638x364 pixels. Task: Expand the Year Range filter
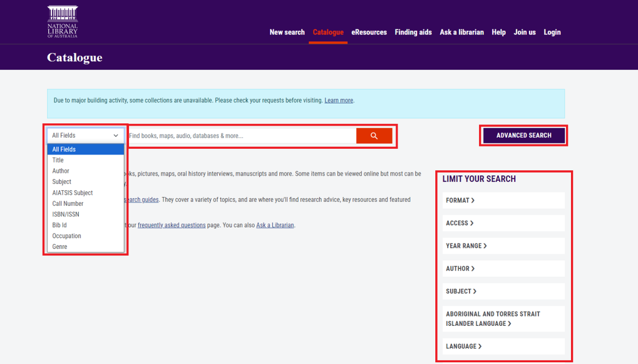(x=503, y=246)
